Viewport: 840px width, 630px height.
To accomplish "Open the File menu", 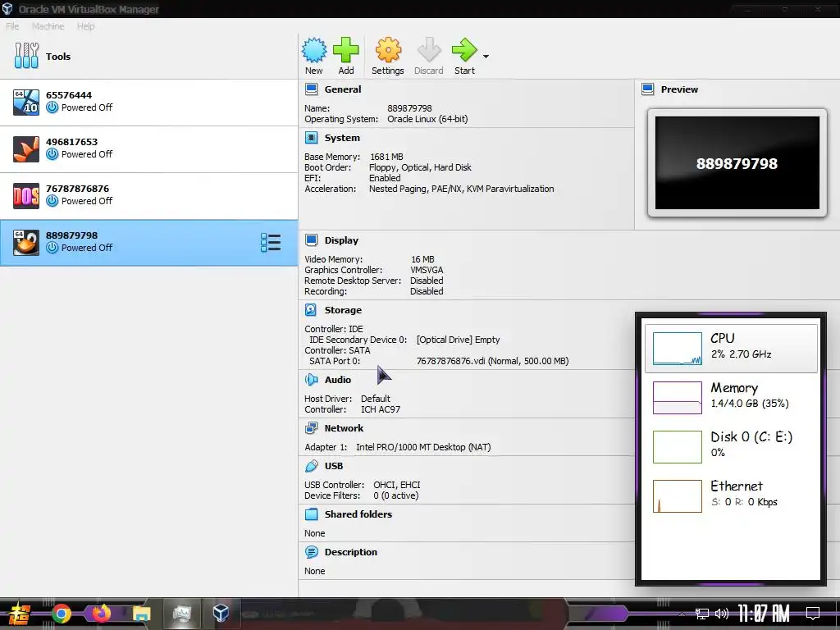I will click(x=12, y=26).
